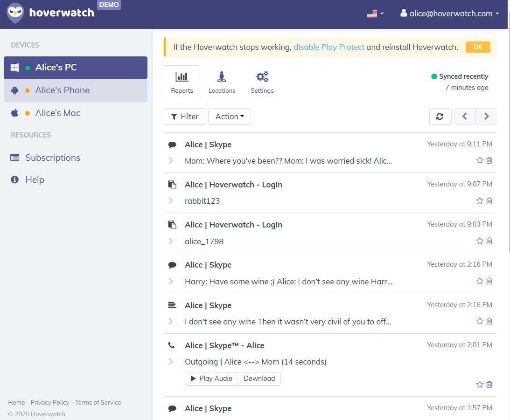This screenshot has width=510, height=420.
Task: Click the Apple icon beside Alice's Mac
Action: 14,113
